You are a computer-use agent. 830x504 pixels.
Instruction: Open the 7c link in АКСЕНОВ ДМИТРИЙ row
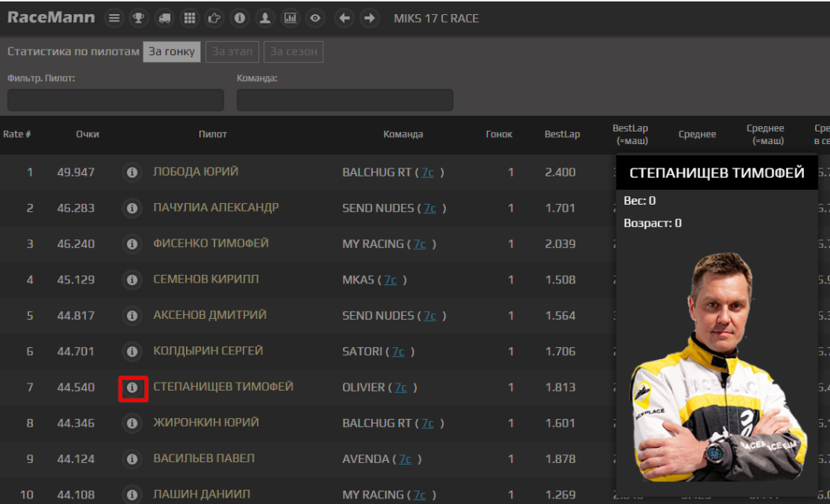tap(430, 316)
